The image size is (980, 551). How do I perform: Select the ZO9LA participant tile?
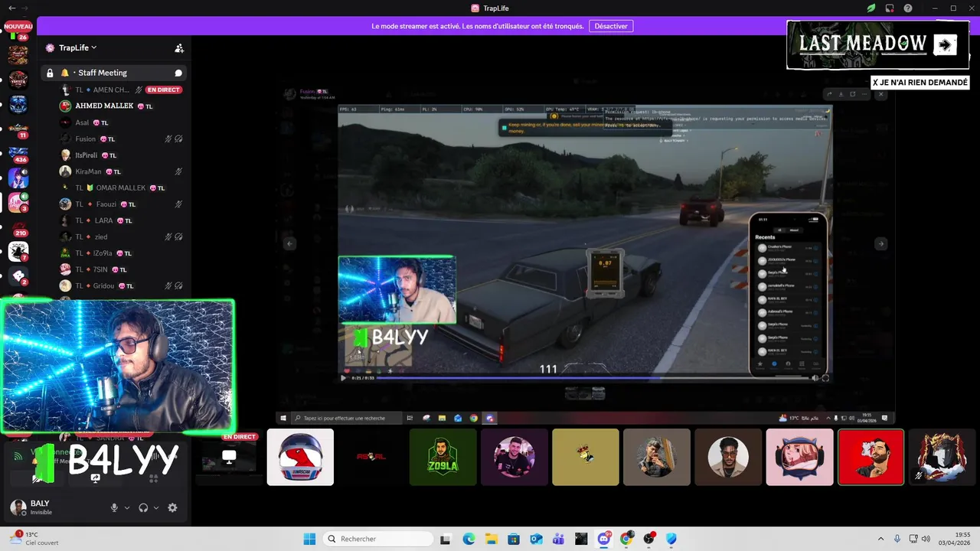(x=443, y=457)
